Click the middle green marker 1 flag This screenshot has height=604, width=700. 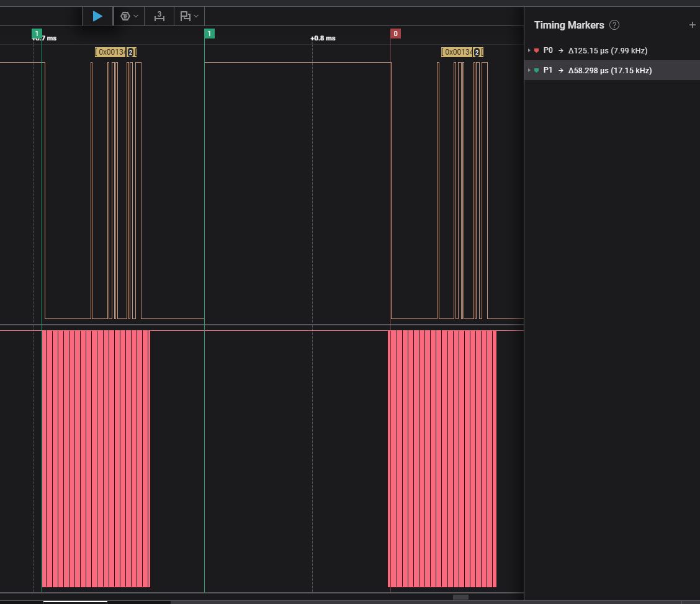(209, 34)
